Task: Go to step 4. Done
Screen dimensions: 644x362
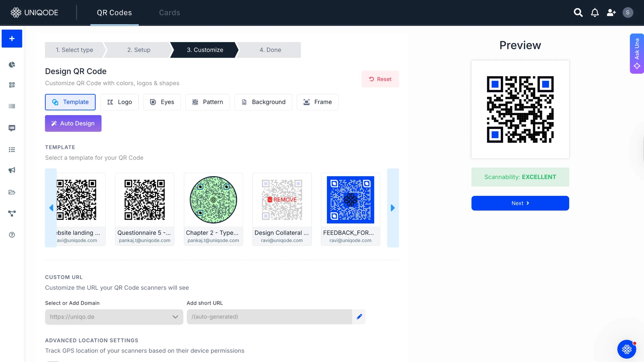Action: (270, 50)
